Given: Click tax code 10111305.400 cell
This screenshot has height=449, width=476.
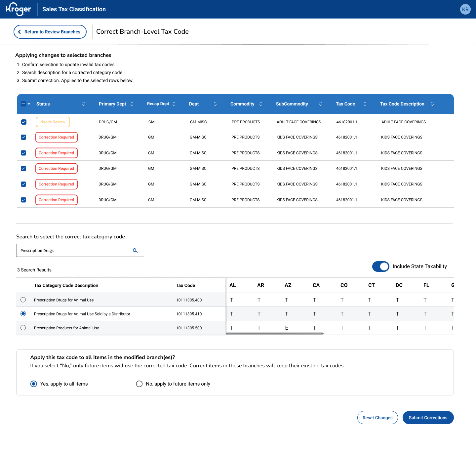Looking at the screenshot, I should [189, 300].
